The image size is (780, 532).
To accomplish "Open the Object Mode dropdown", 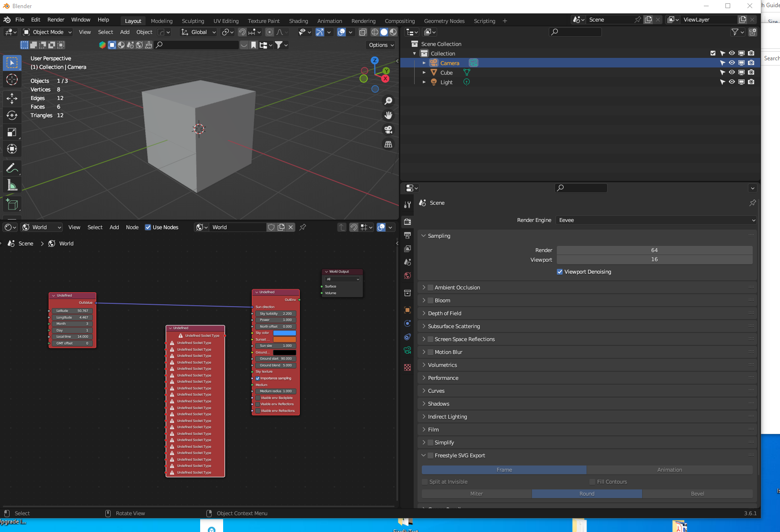I will click(x=47, y=32).
